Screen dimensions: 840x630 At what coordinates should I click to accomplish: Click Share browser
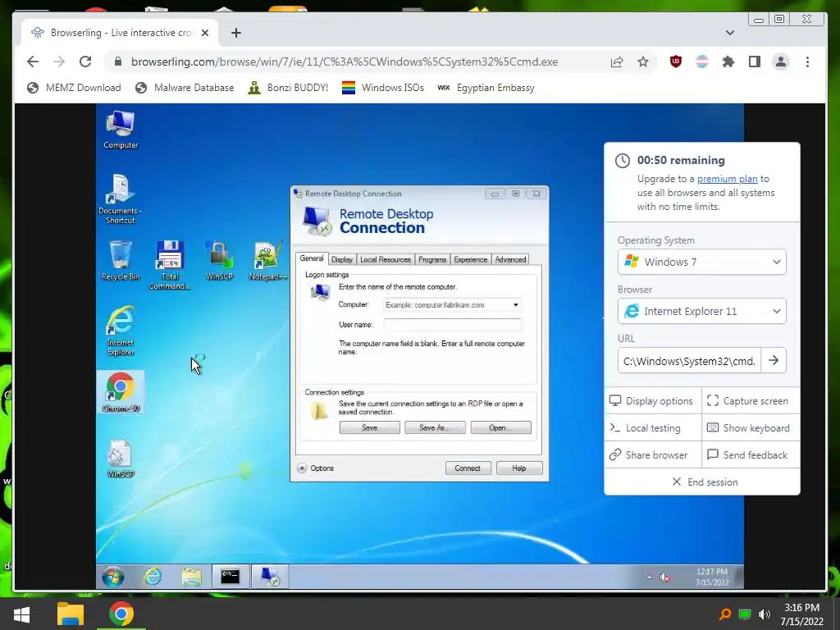click(x=652, y=454)
